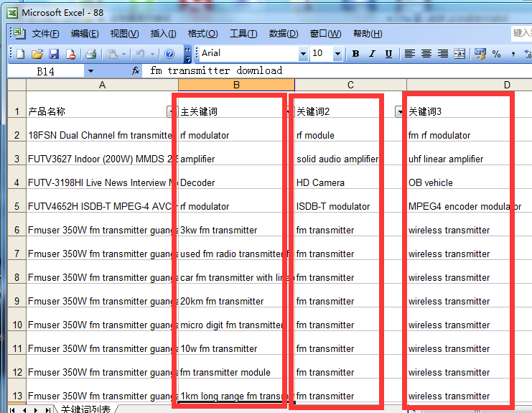Open Excel Help with the question mark icon
This screenshot has width=532, height=413.
click(169, 54)
